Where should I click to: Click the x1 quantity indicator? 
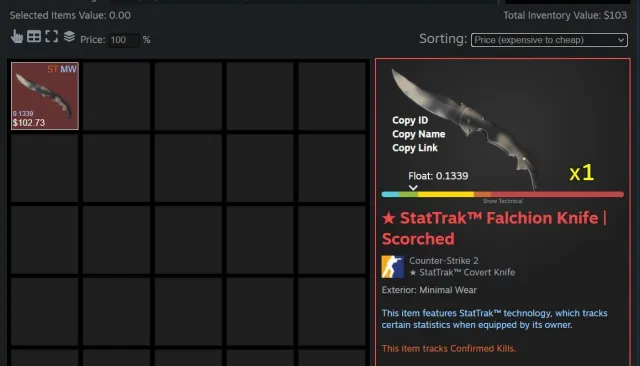point(581,173)
